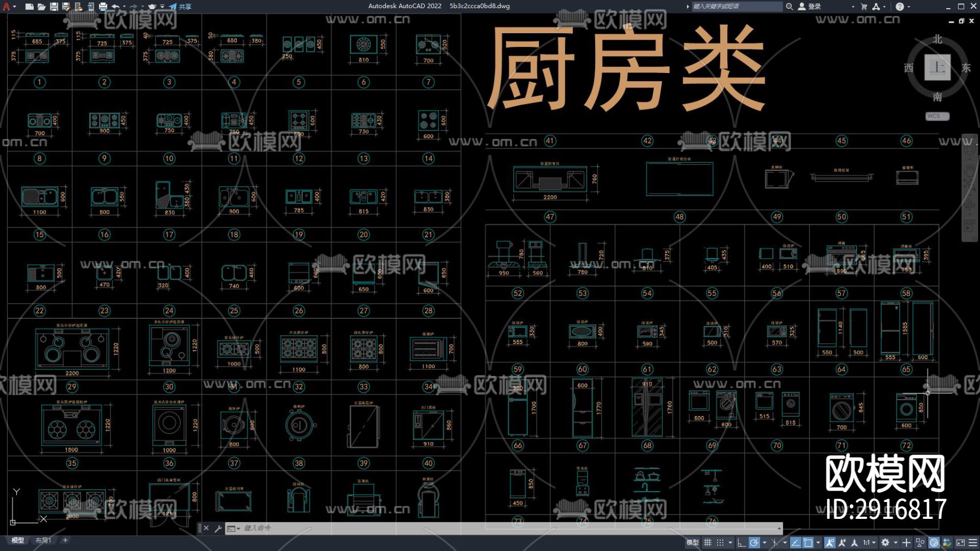
Task: Open the WCS coordinate system dropdown
Action: click(x=938, y=116)
